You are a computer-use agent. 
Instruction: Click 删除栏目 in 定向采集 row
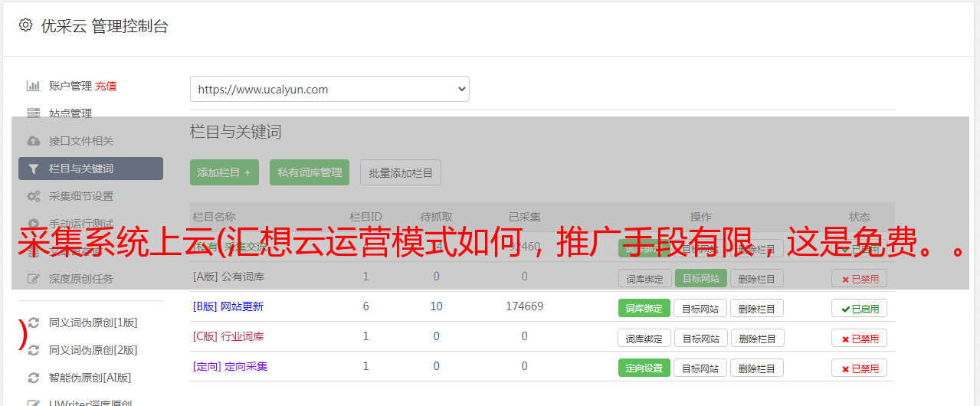pos(756,368)
